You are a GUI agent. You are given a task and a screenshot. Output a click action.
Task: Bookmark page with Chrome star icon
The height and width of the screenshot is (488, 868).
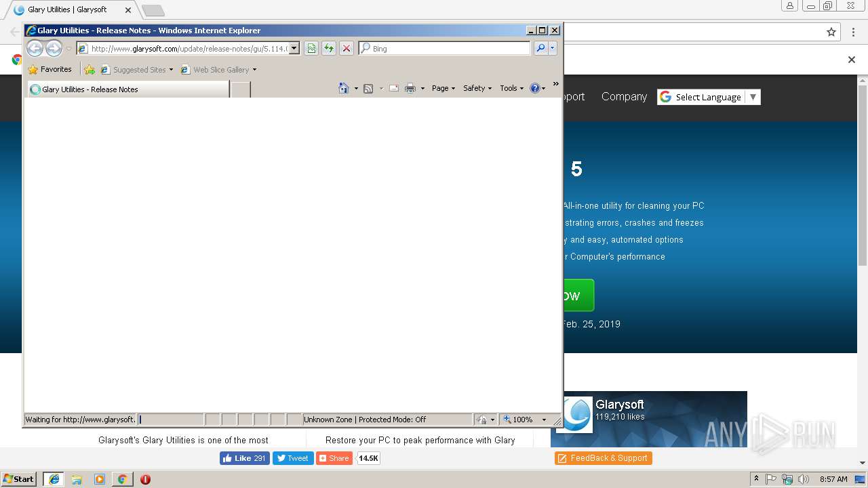tap(831, 32)
